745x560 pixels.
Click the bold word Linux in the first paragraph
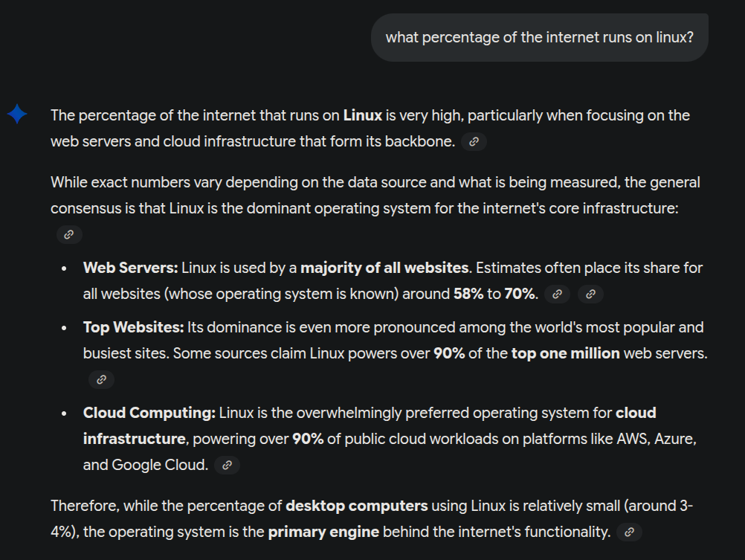(362, 115)
